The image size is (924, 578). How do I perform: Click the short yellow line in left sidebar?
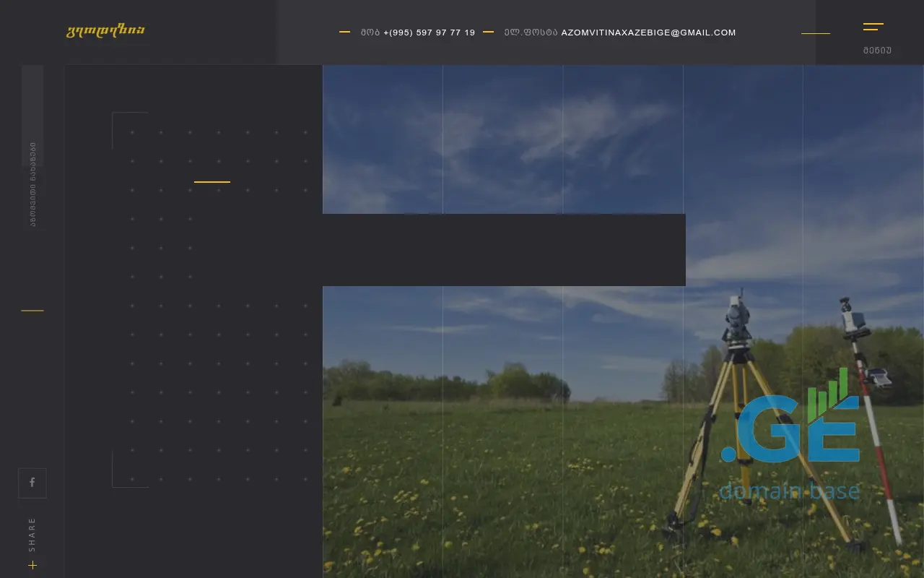pyautogui.click(x=32, y=311)
